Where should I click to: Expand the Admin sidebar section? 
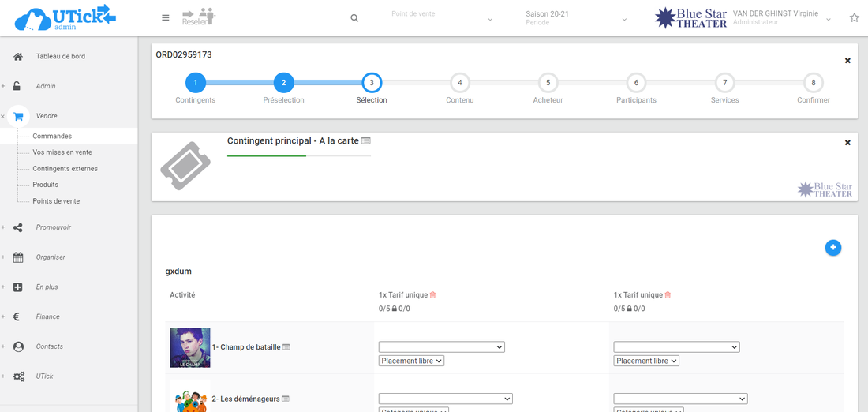46,86
